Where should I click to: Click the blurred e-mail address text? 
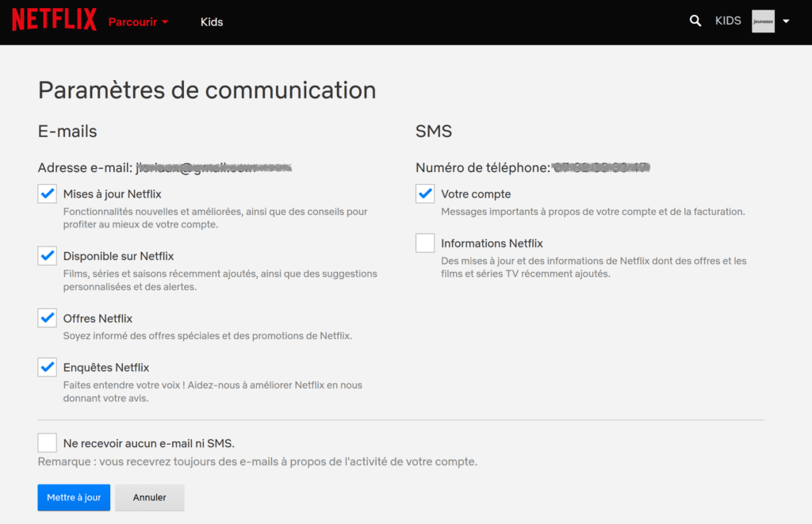pos(214,168)
